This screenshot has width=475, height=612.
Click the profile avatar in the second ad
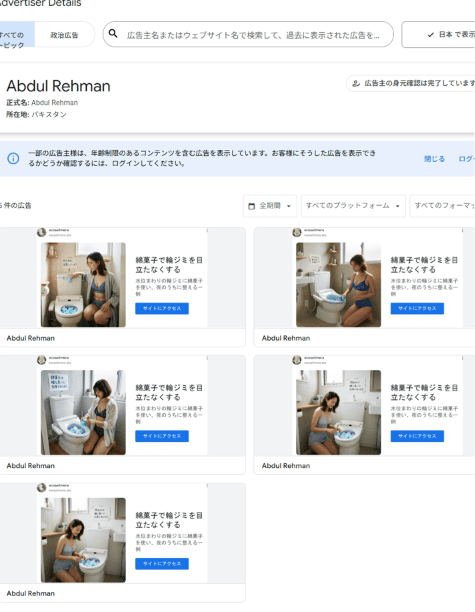[297, 233]
